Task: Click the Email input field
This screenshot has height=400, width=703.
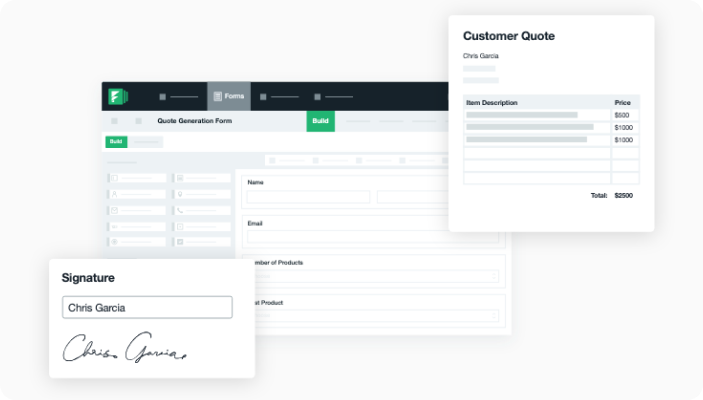Action: pos(372,238)
